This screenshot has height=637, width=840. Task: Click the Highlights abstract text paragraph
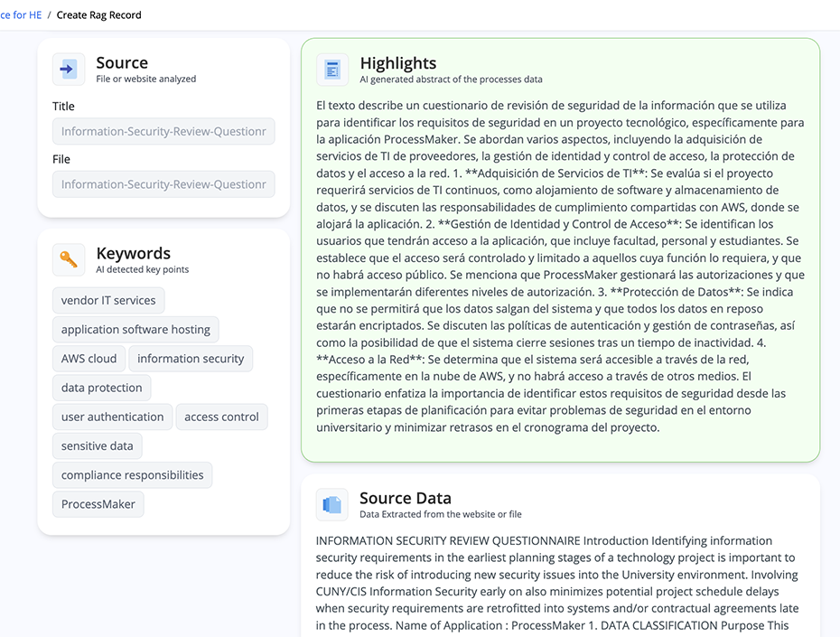[560, 267]
